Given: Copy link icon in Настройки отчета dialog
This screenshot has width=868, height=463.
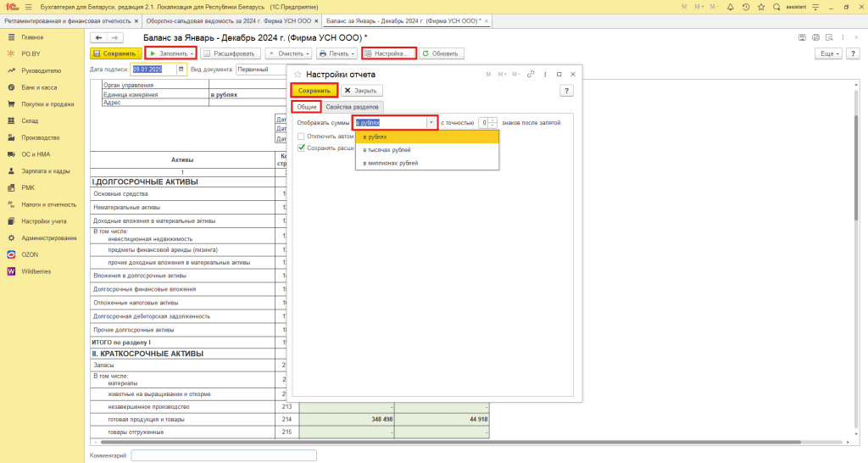Looking at the screenshot, I should 531,75.
